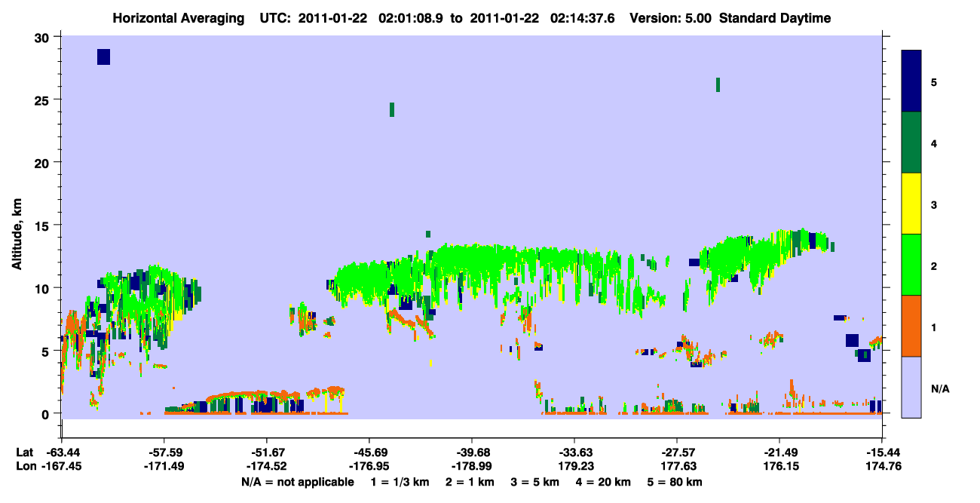Click latitude value -33.63
This screenshot has height=503, width=980.
coord(574,452)
